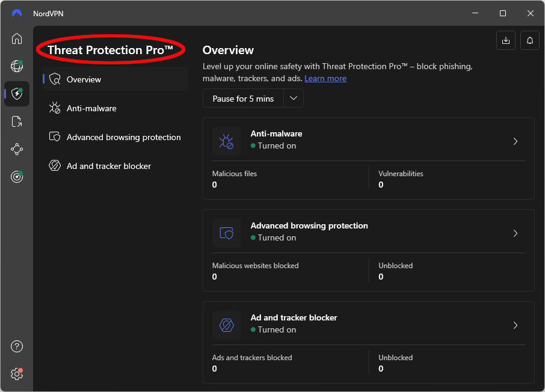545x392 pixels.
Task: Open the settings gear icon
Action: [x=17, y=375]
